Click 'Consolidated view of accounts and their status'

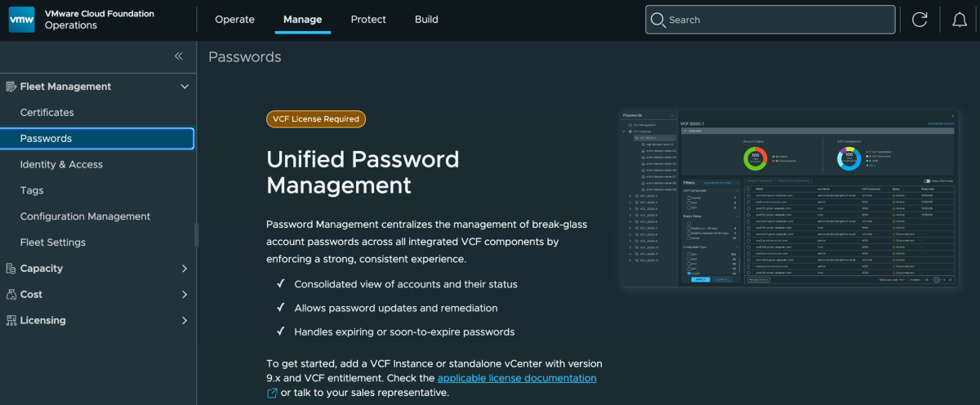pyautogui.click(x=406, y=284)
